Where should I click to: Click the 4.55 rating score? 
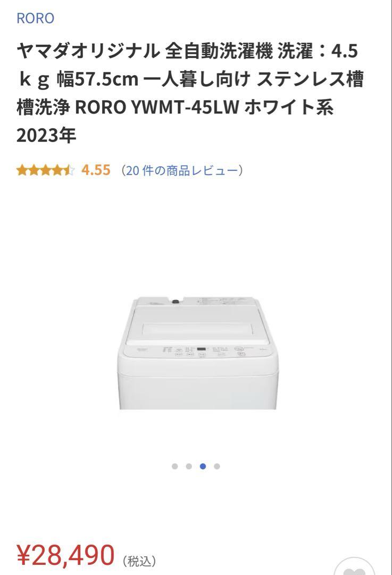pyautogui.click(x=96, y=170)
